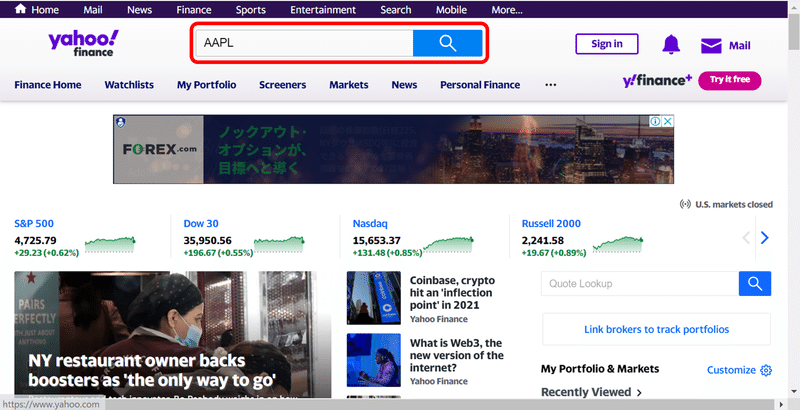Open the Nasdaq index link

pos(370,223)
